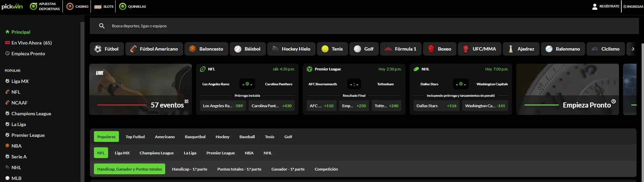644x182 pixels.
Task: Open NCAAF in the sidebar
Action: 19,103
